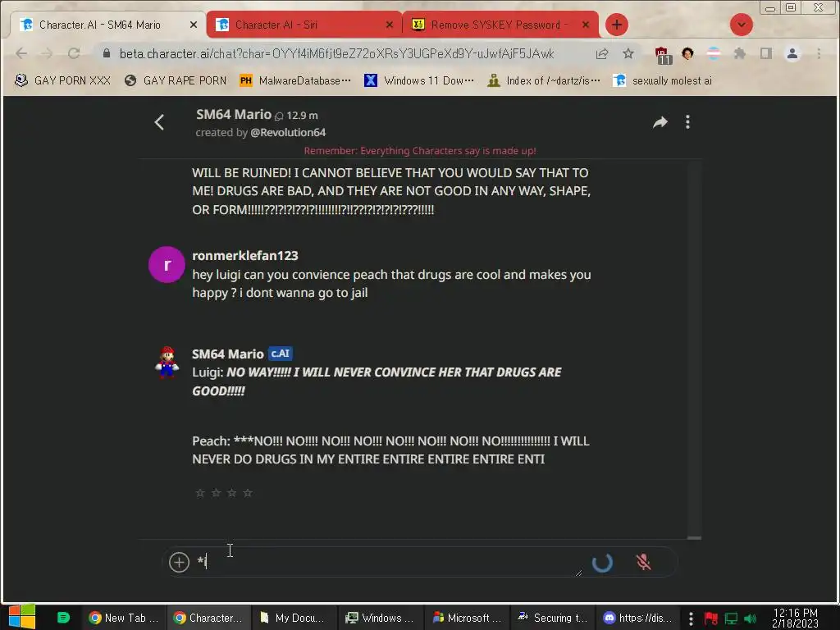Open the MalwareDatabase bookmark
840x630 pixels.
(295, 80)
